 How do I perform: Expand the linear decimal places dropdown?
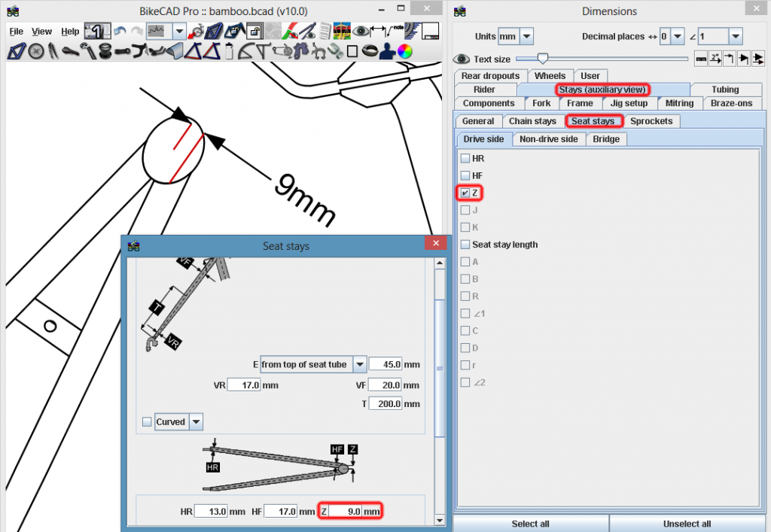(678, 36)
